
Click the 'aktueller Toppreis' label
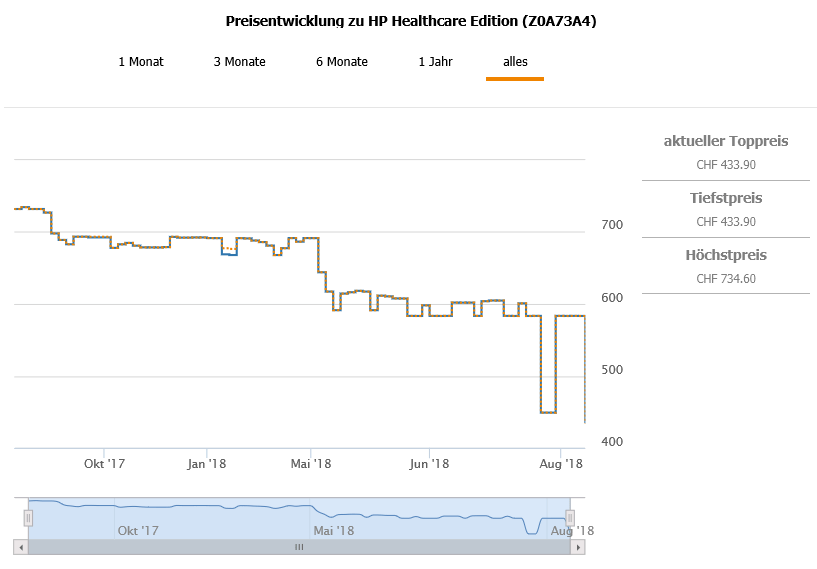pyautogui.click(x=725, y=141)
